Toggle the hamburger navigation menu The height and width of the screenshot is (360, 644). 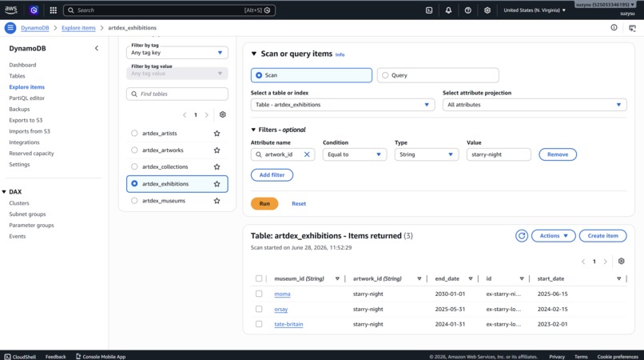point(10,27)
